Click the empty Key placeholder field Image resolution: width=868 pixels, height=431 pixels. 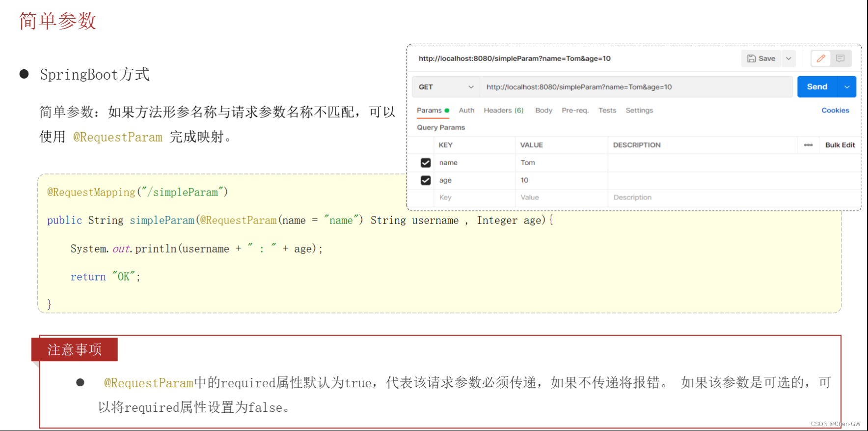(x=474, y=198)
